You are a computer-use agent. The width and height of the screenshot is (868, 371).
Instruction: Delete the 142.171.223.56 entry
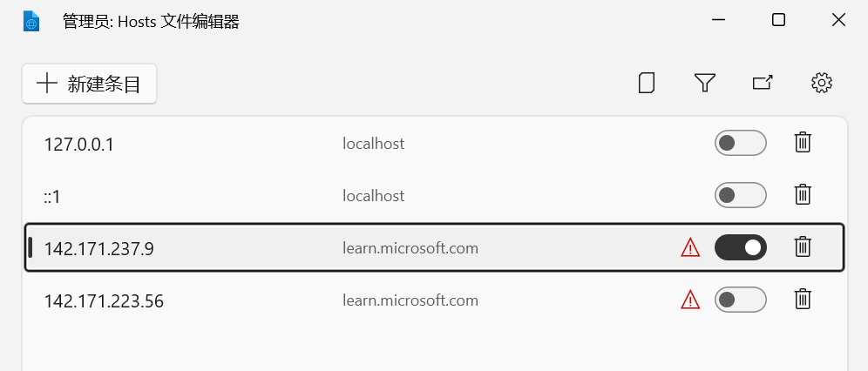pyautogui.click(x=803, y=300)
